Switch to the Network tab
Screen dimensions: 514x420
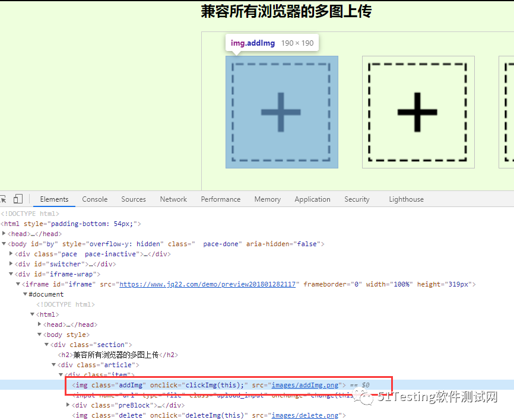click(173, 199)
